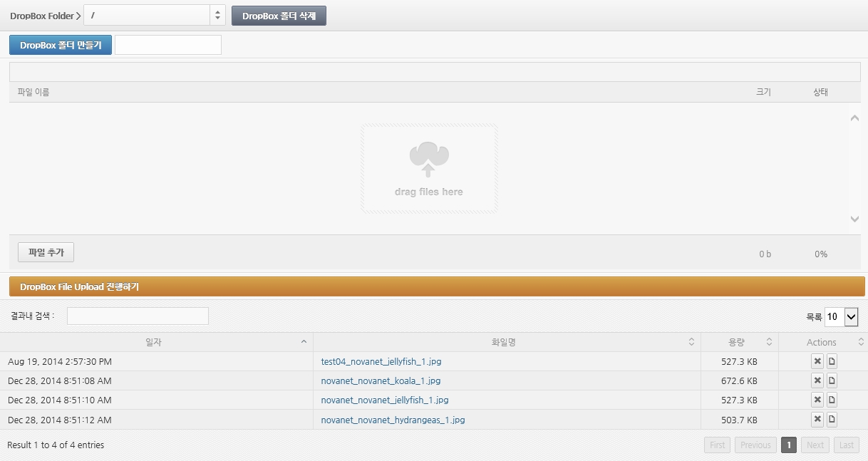Click DropBox 폴더 만들기 button
Viewport: 868px width, 461px height.
pyautogui.click(x=61, y=45)
